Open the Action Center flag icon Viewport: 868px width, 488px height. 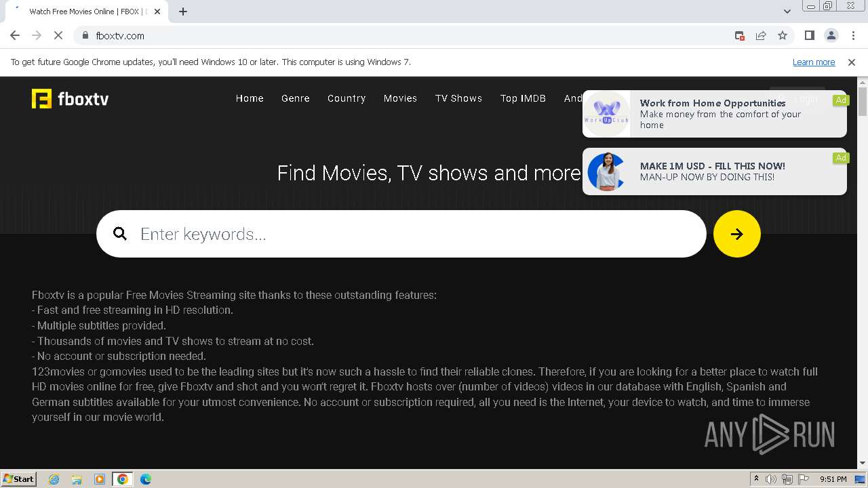click(x=804, y=479)
